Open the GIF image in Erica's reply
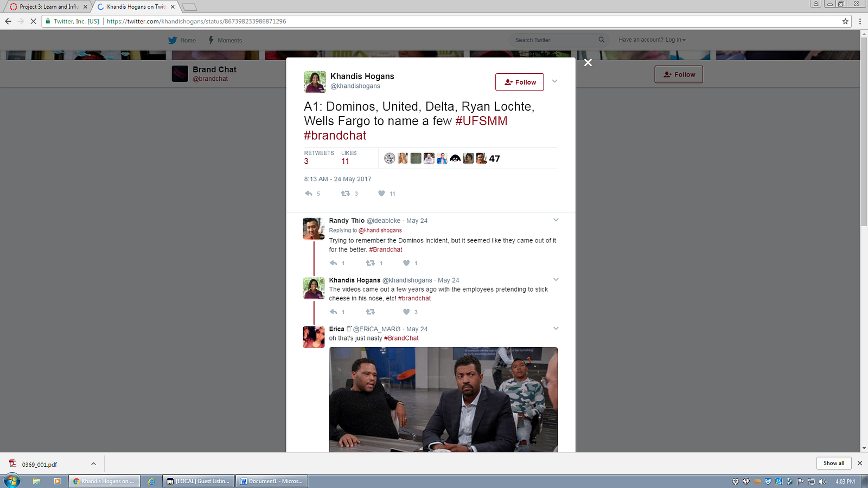 point(443,400)
